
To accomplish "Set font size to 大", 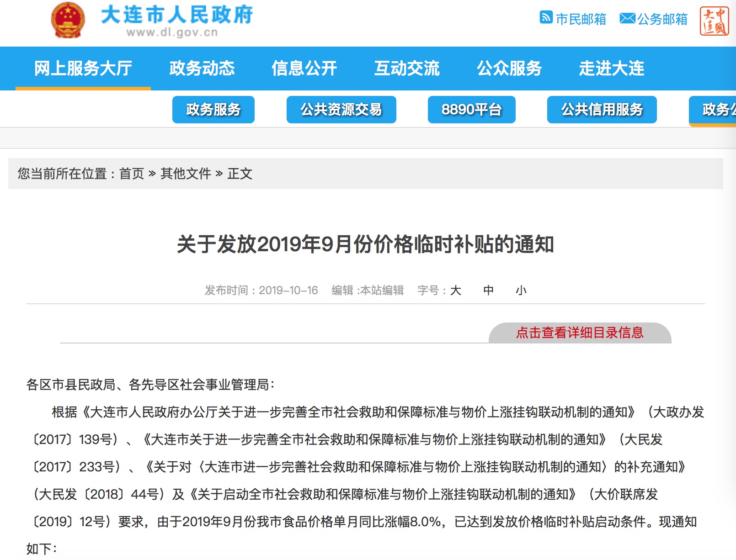I will 456,291.
